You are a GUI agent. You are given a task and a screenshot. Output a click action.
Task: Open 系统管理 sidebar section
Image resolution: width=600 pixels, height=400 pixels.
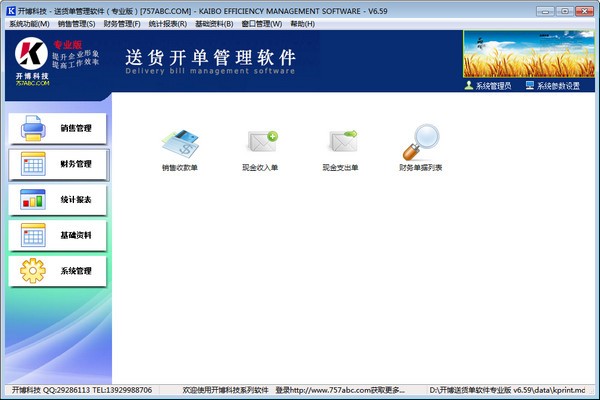56,272
